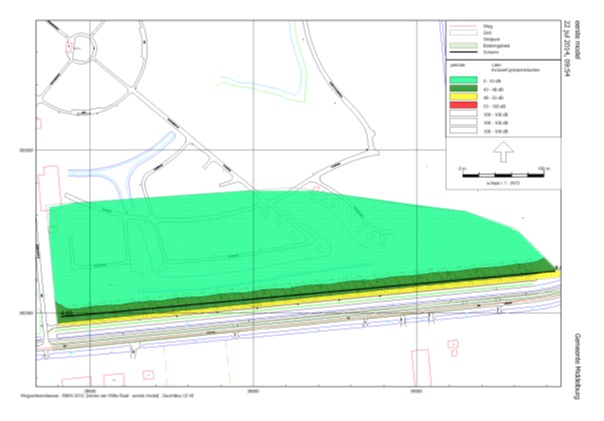Click the pale green Bodemgebied legend box
604x421 pixels.
click(463, 45)
